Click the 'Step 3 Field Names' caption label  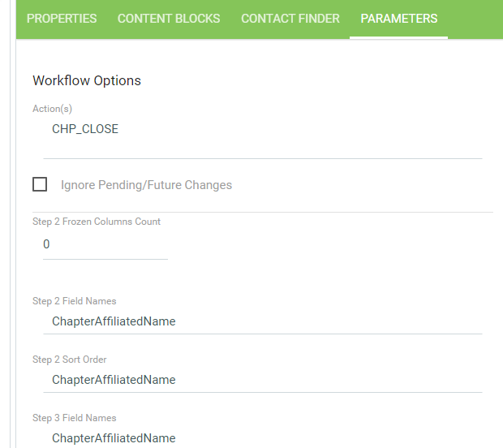point(75,418)
